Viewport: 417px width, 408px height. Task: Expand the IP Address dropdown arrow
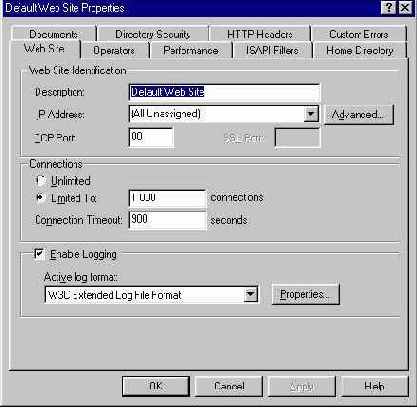311,114
